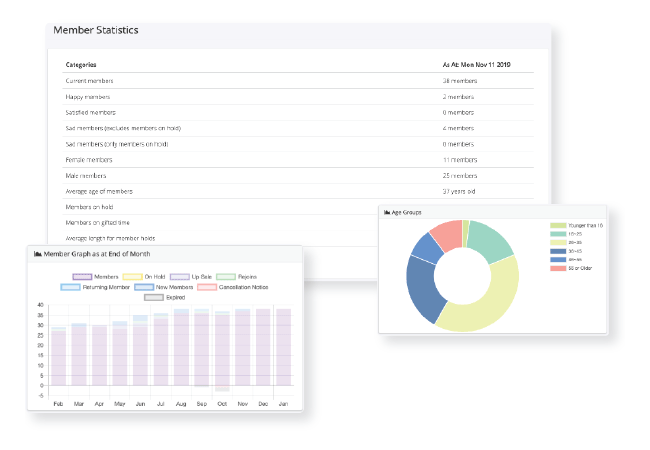Click the chart icon beside Age Groups title
The width and height of the screenshot is (650, 450).
tap(387, 212)
